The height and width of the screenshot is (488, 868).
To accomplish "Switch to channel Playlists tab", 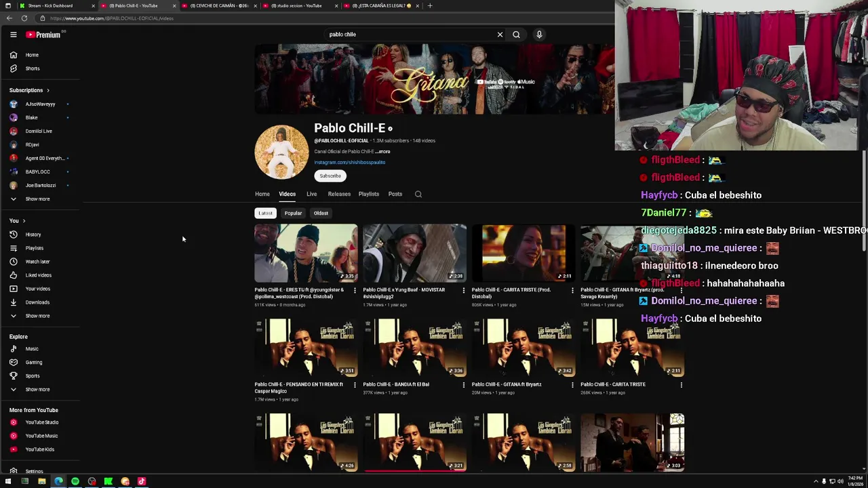I will [x=369, y=195].
